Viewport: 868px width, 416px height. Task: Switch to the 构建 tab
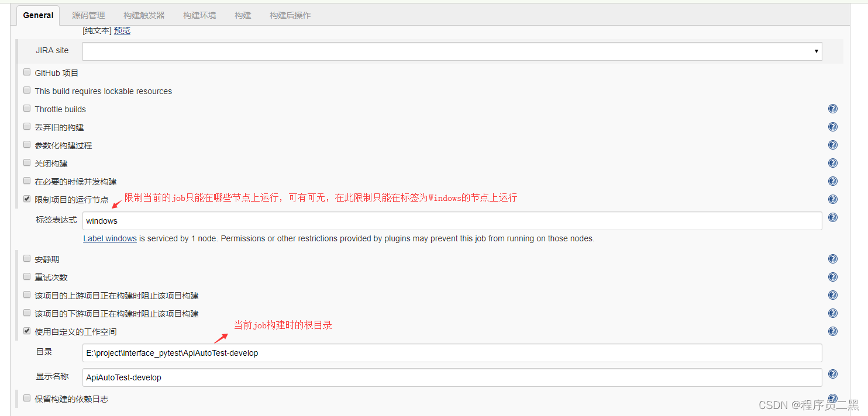click(x=243, y=15)
